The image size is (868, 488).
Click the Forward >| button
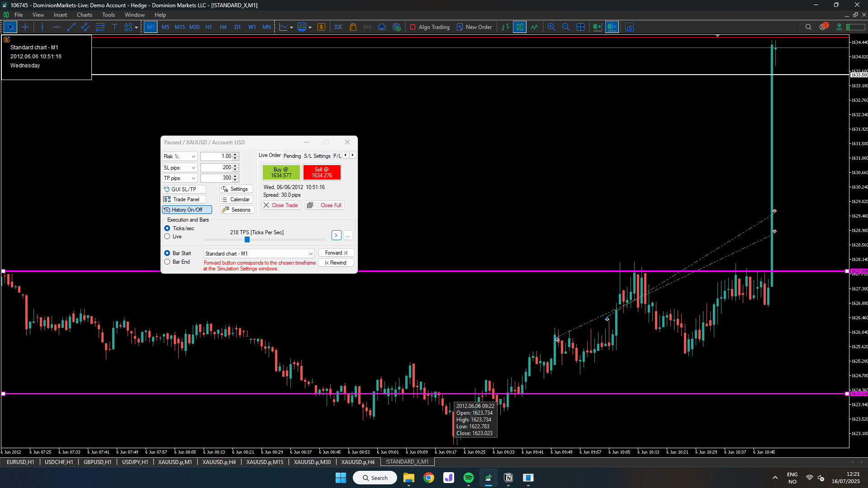pos(336,253)
